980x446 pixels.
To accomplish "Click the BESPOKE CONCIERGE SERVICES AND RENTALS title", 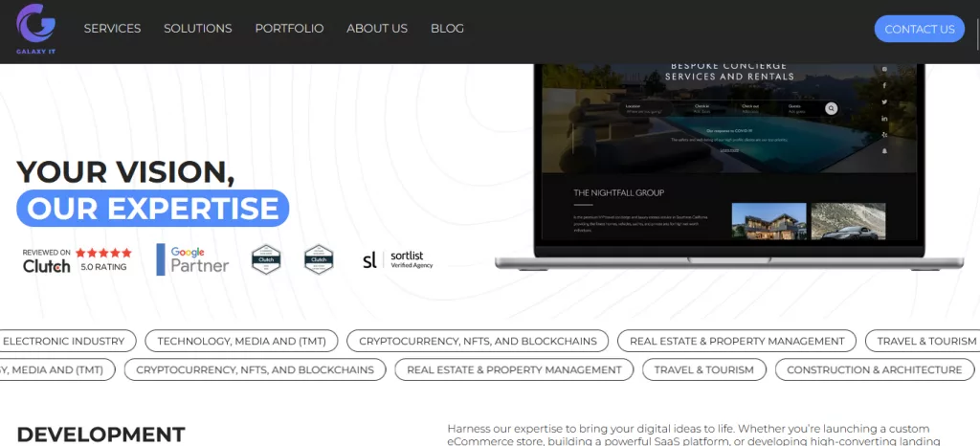I will click(x=729, y=71).
